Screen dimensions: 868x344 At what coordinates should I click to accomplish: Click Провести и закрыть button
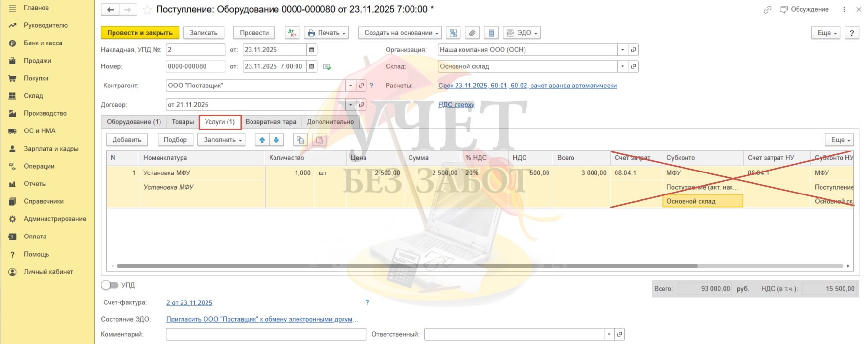click(140, 33)
